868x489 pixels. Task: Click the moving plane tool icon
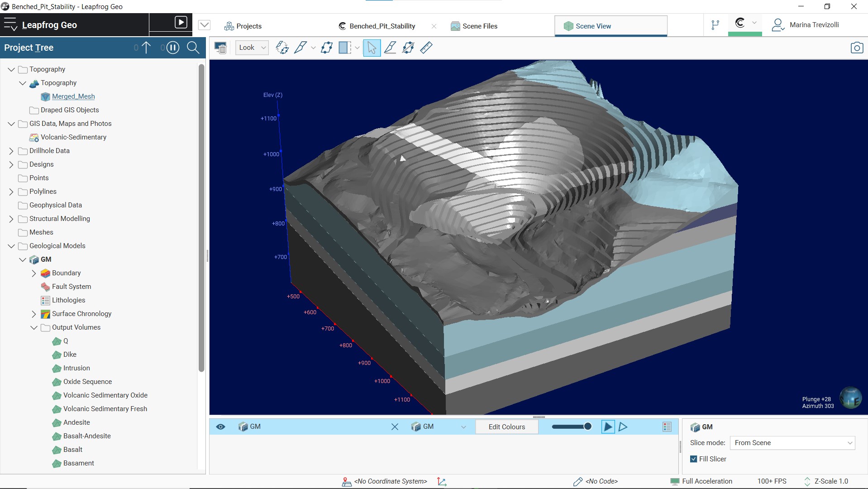[327, 48]
